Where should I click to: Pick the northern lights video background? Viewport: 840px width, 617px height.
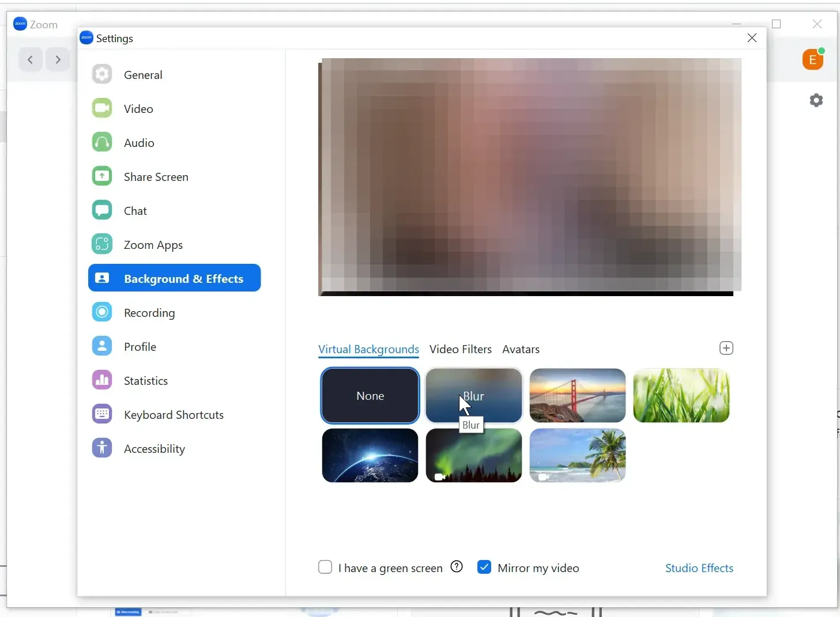[x=474, y=455]
